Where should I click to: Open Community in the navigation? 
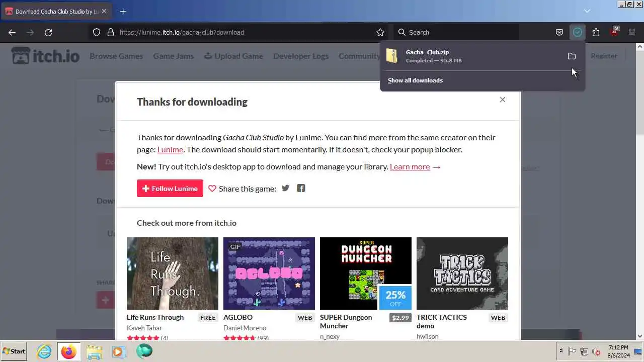pos(359,56)
